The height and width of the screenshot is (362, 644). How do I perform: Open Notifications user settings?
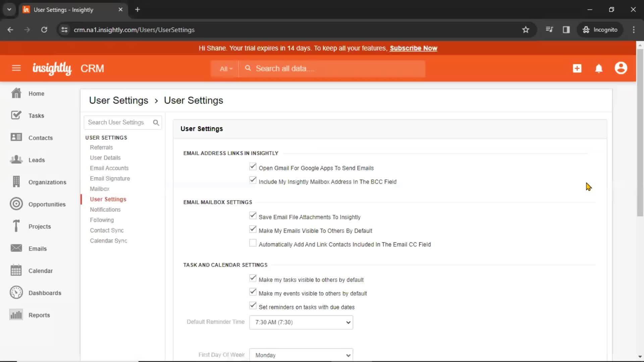[x=105, y=209]
